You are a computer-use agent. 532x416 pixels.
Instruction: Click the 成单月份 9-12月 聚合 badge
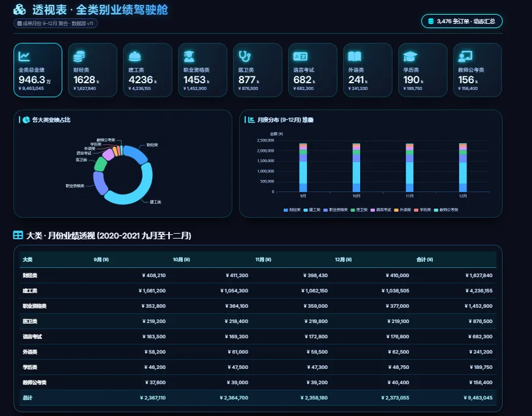56,23
